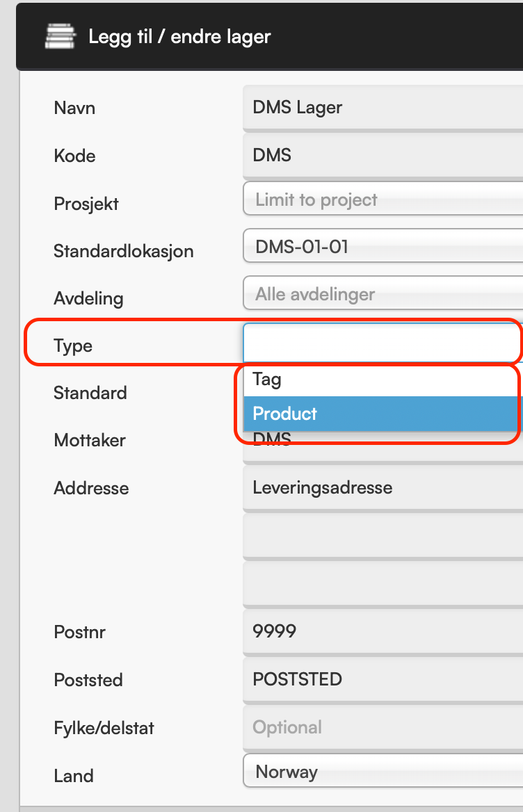Screen dimensions: 523x812
Task: Expand the Avdeling 'Alle avdelinger' dropdown
Action: [383, 294]
